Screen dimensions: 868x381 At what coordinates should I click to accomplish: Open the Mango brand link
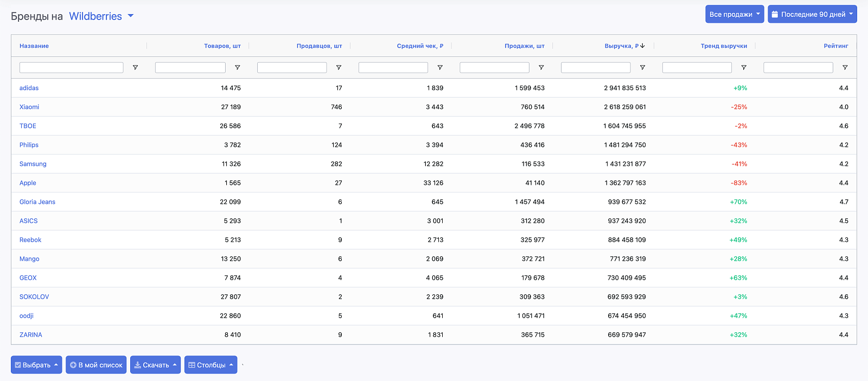pyautogui.click(x=29, y=259)
